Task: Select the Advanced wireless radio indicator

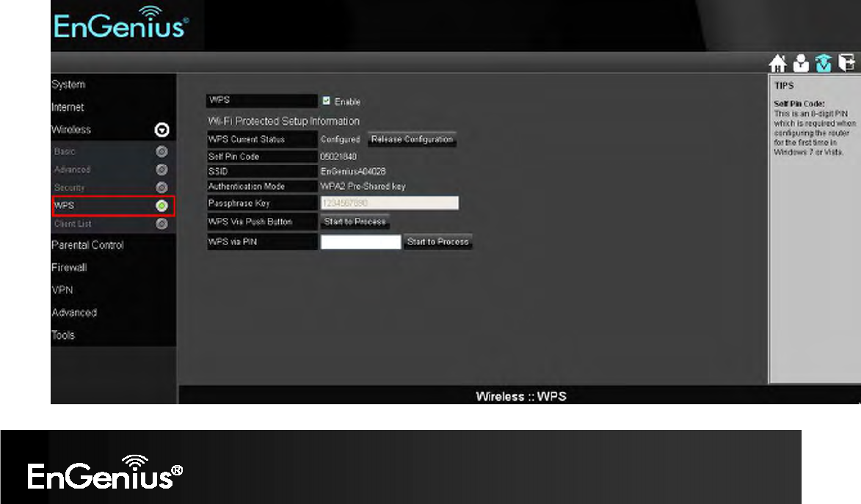Action: 161,169
